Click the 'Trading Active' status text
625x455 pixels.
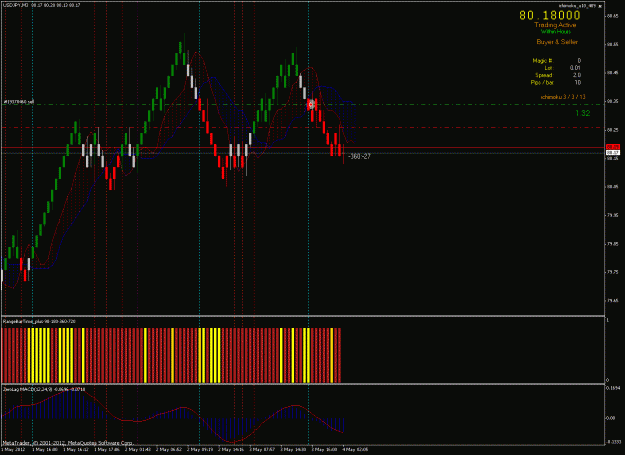coord(555,25)
